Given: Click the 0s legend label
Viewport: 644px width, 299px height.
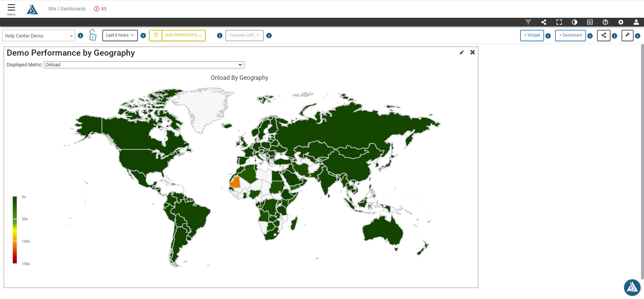Looking at the screenshot, I should point(24,197).
